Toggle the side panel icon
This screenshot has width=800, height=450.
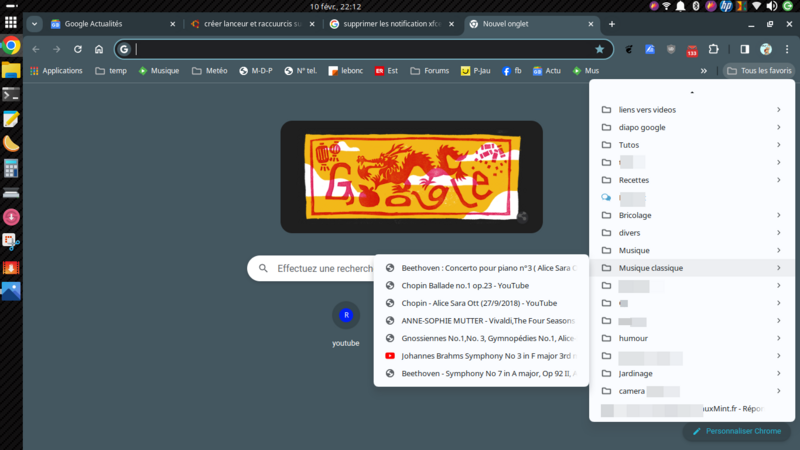(x=745, y=49)
